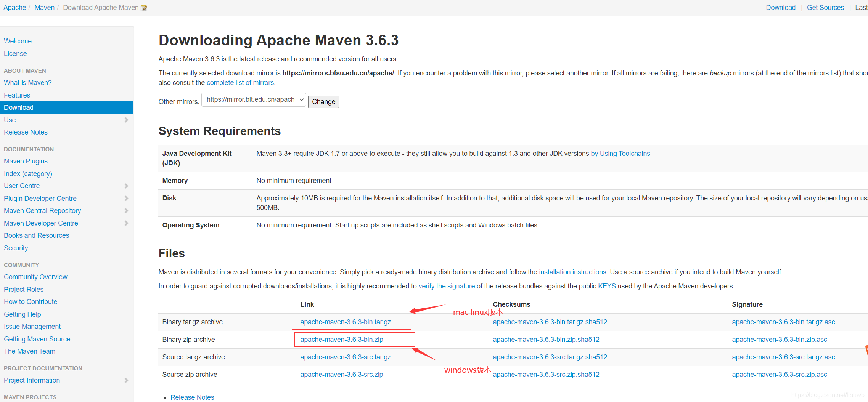Click 'Source tar.gz archive' row label

tap(194, 357)
